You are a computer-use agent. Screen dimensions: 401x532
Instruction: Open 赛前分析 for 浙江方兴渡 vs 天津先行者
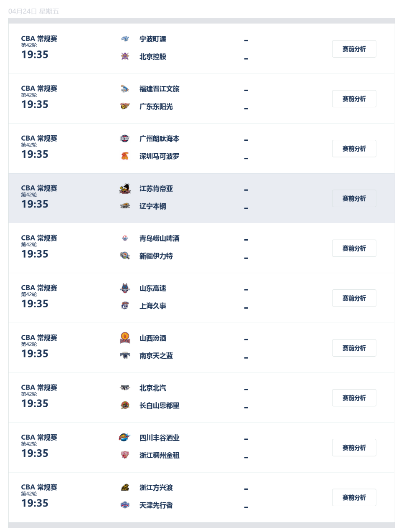(x=354, y=497)
